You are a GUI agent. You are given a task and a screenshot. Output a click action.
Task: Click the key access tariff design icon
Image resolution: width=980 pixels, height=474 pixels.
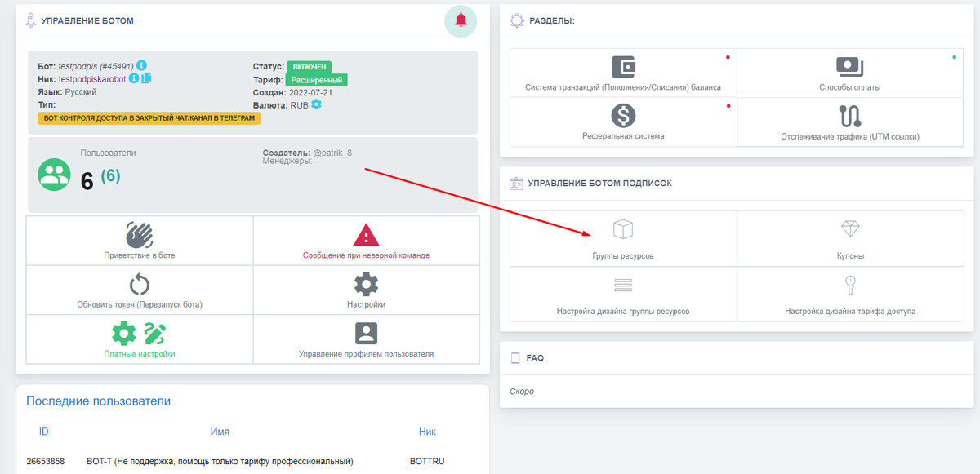(849, 285)
